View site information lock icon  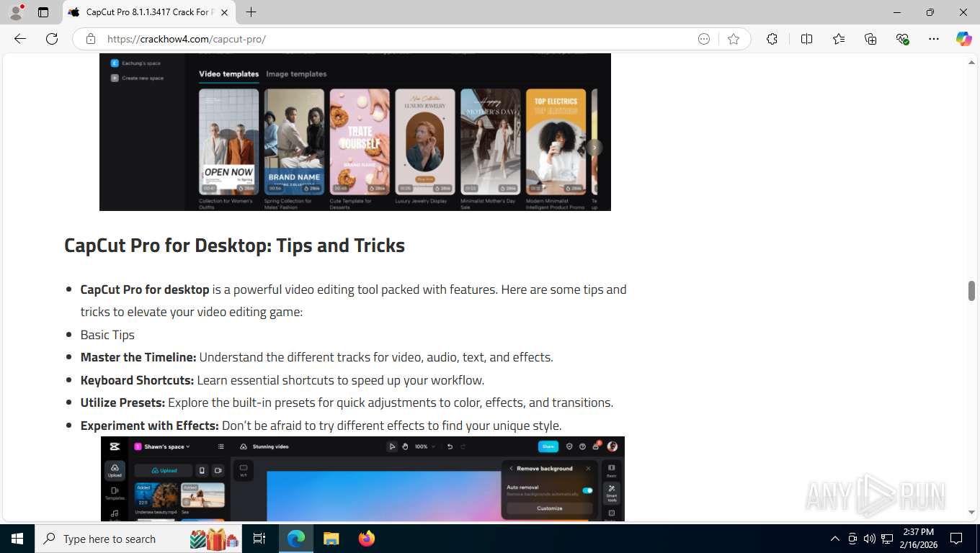(90, 39)
